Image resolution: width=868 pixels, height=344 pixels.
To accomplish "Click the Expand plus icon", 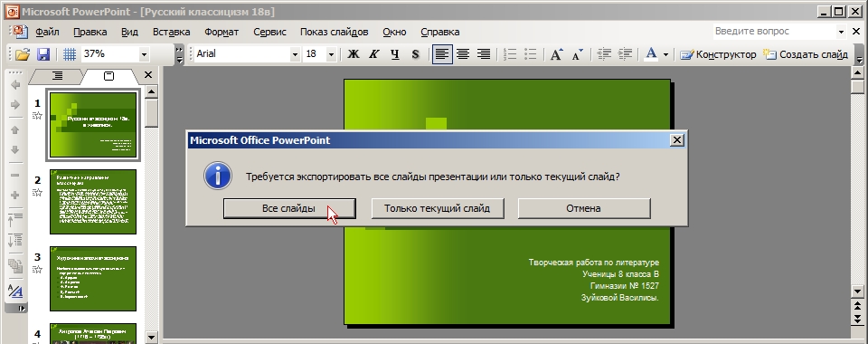I will tap(15, 196).
